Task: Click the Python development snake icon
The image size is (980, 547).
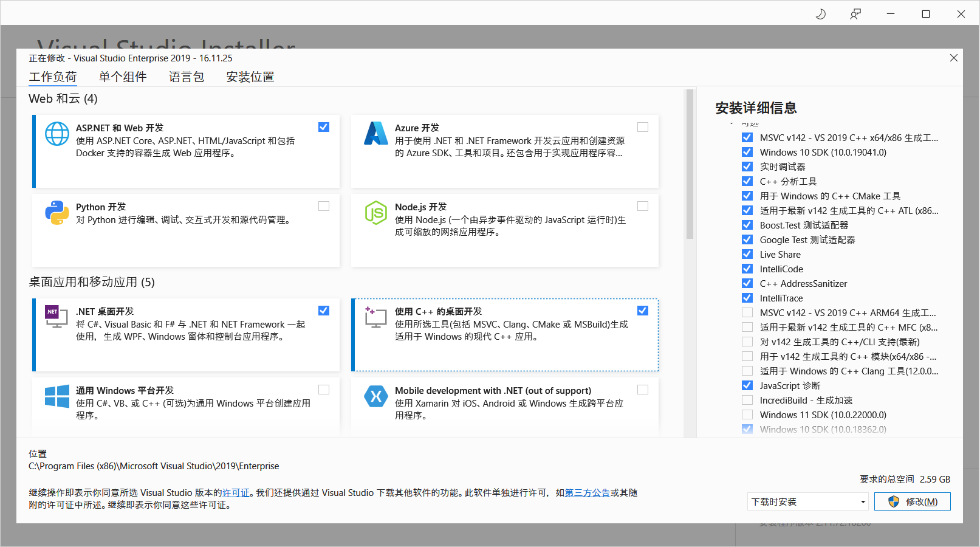Action: (x=57, y=213)
